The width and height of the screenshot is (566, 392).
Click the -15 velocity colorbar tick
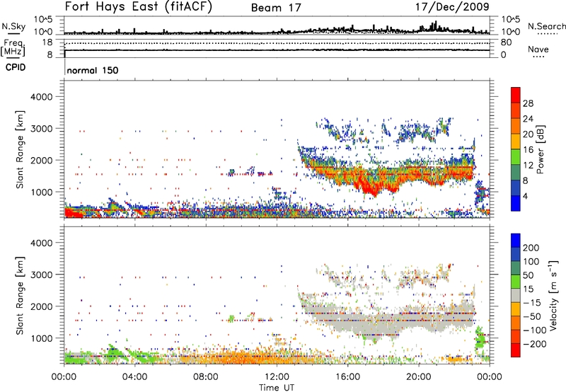click(x=532, y=303)
